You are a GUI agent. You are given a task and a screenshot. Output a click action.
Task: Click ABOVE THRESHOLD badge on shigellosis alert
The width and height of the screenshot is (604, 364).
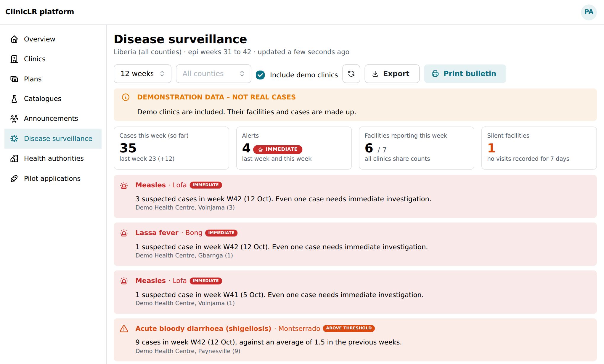(349, 328)
